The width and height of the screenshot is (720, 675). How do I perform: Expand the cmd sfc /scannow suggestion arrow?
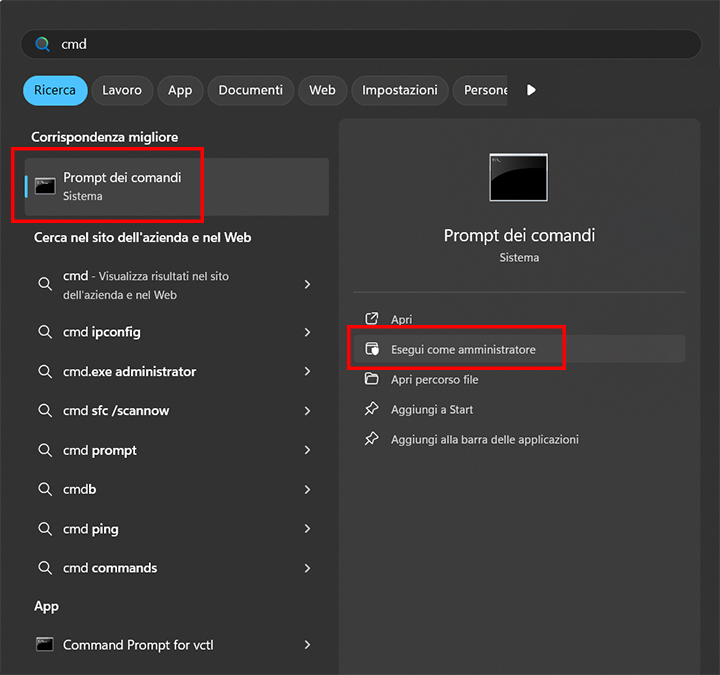click(x=307, y=411)
